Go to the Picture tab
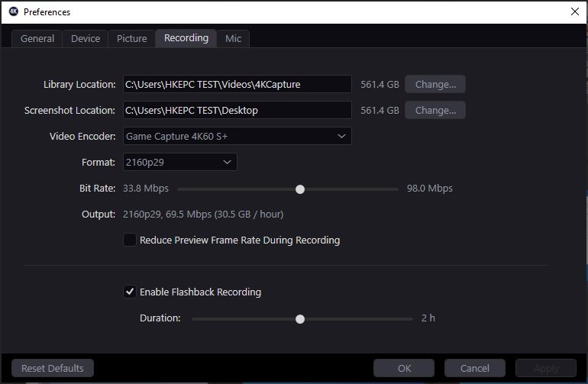The width and height of the screenshot is (588, 384). (131, 39)
